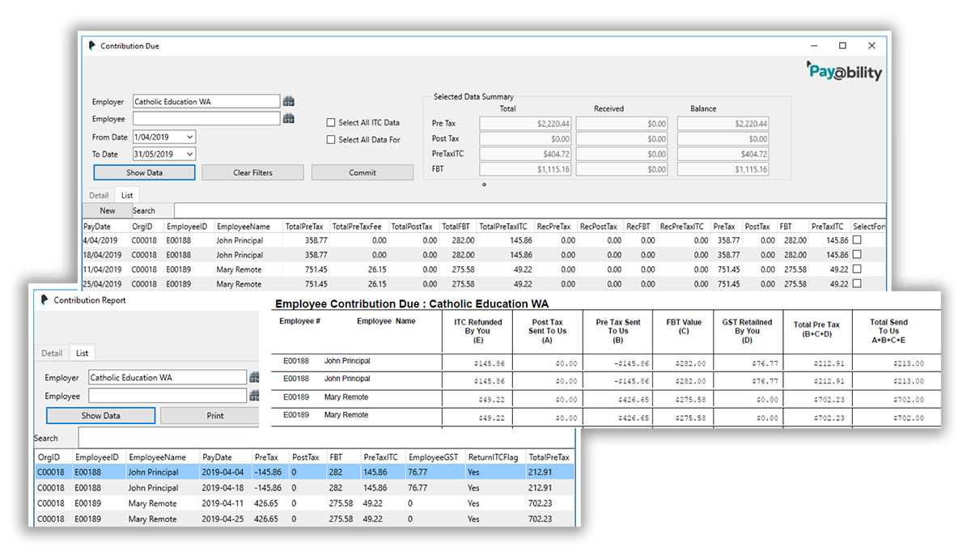Open the From Date dropdown
The image size is (971, 560).
(189, 138)
